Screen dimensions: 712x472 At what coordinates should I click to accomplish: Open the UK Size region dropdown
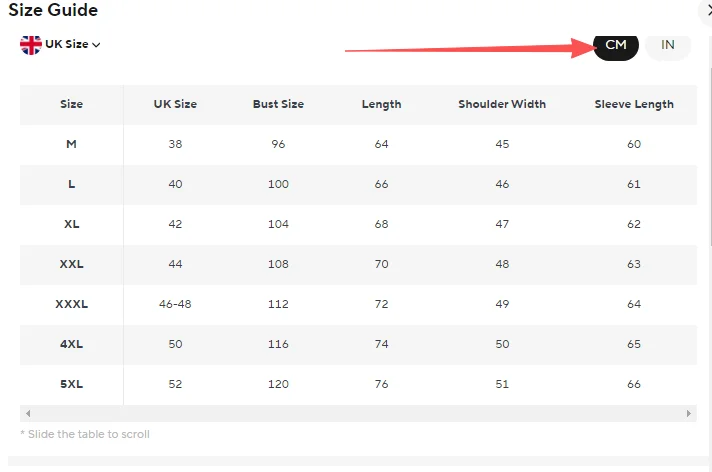60,45
